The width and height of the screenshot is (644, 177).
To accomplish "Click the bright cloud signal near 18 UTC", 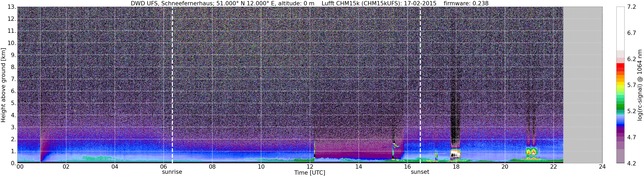I will click(x=455, y=153).
